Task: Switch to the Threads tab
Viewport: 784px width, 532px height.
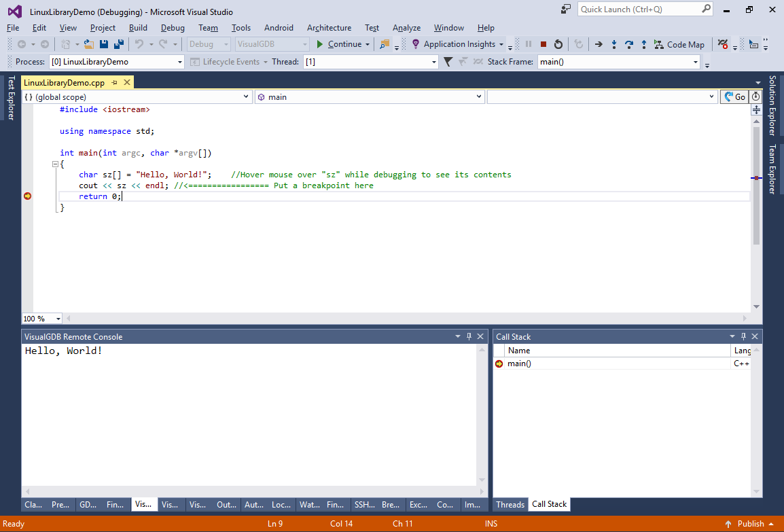Action: 510,505
